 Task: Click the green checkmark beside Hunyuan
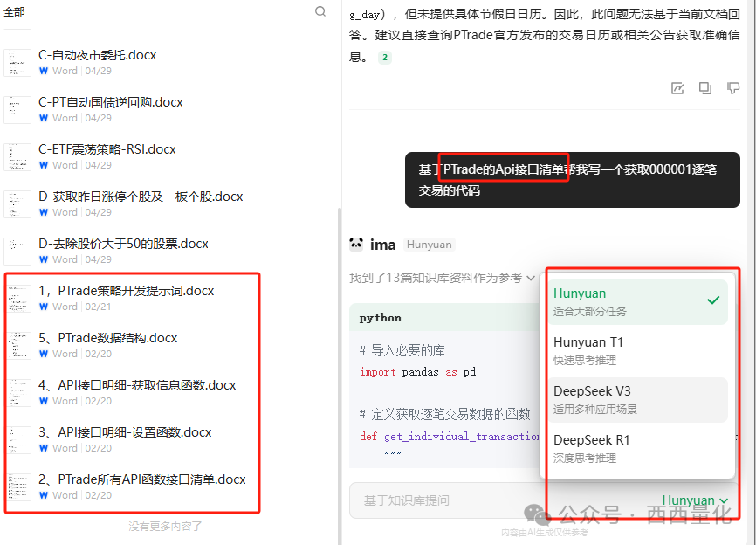(713, 300)
